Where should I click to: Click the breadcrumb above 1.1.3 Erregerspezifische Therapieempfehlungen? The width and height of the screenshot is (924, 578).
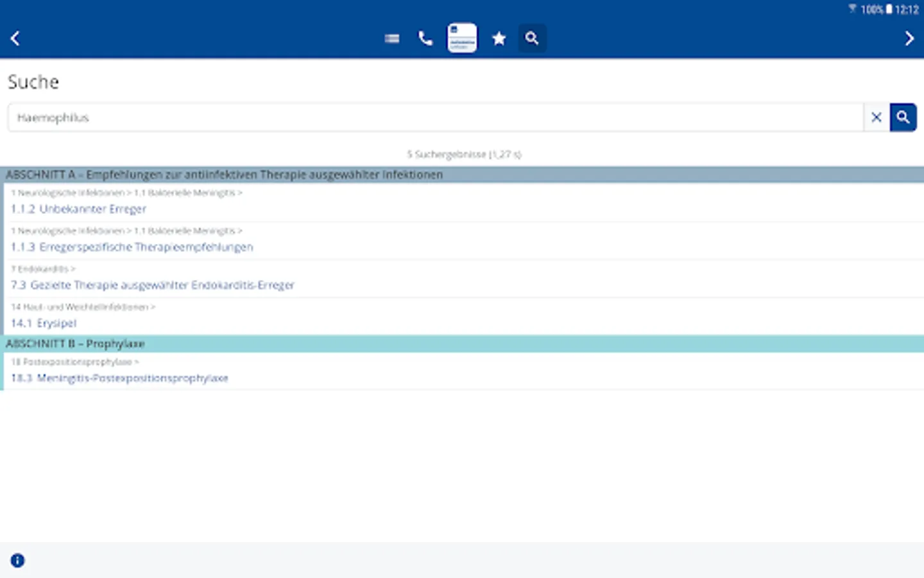126,231
